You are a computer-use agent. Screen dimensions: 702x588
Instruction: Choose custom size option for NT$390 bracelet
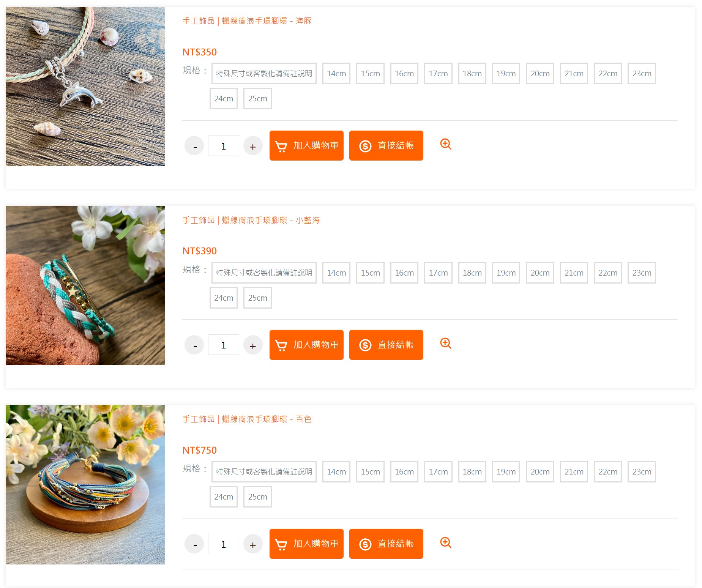[264, 273]
